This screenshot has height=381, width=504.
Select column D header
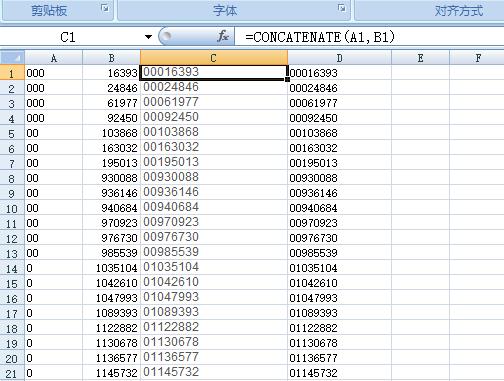(x=339, y=58)
